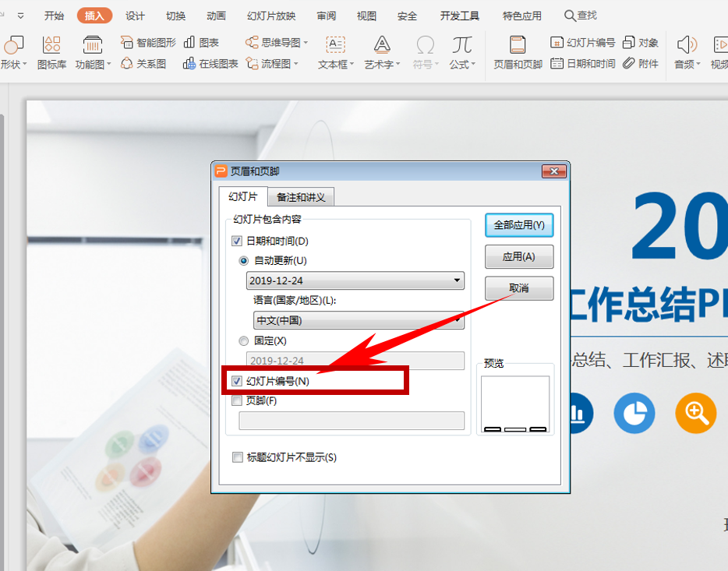Insert a chart (图表)
728x571 pixels.
(201, 43)
